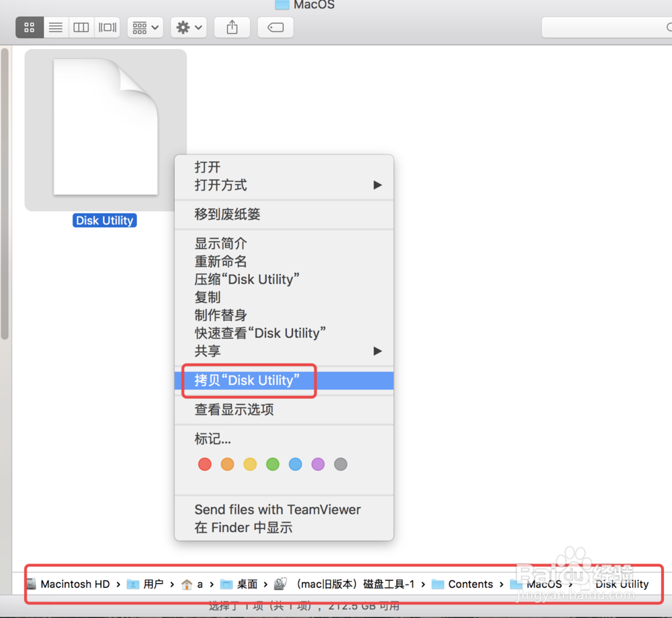Switch to list view in the toolbar

point(56,27)
